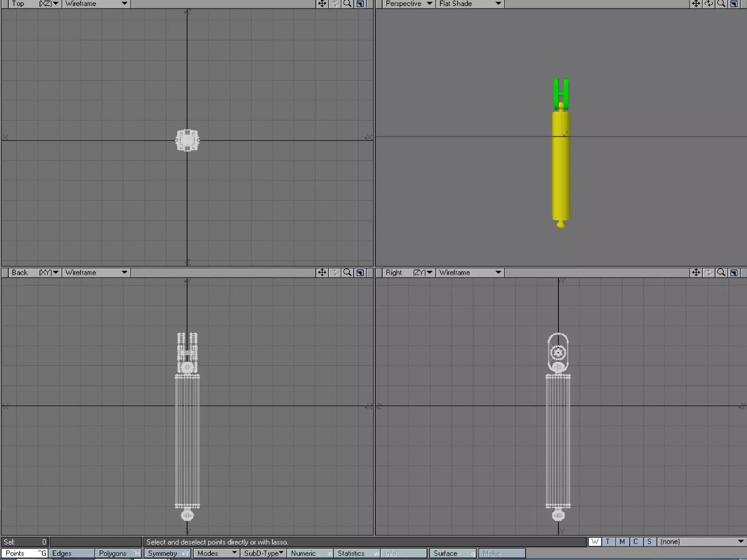Click the pan icon in Back viewport
Screen dimensions: 747x560
click(322, 273)
